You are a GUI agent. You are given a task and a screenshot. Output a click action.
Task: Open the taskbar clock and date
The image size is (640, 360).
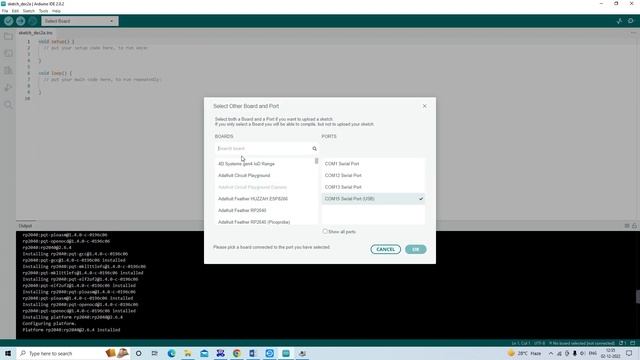(611, 353)
